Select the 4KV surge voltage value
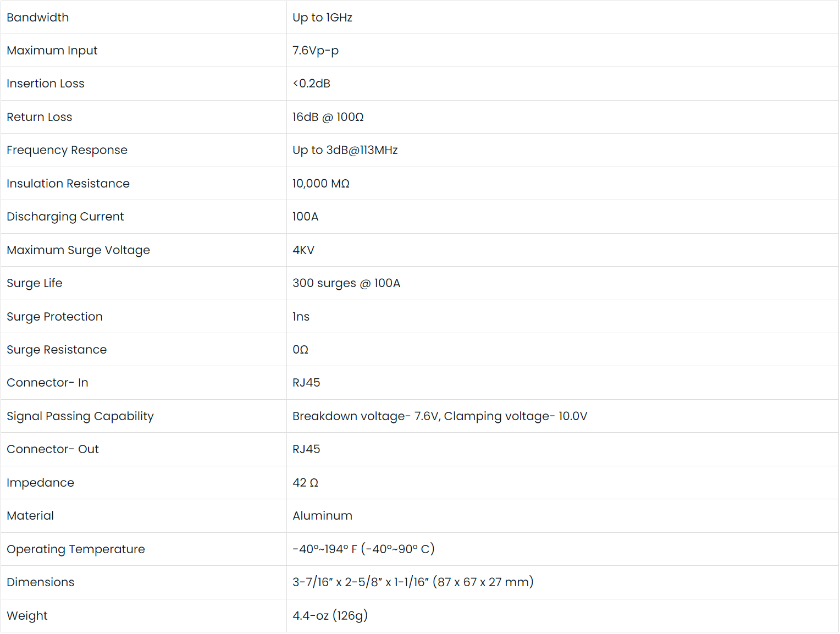 click(x=303, y=250)
